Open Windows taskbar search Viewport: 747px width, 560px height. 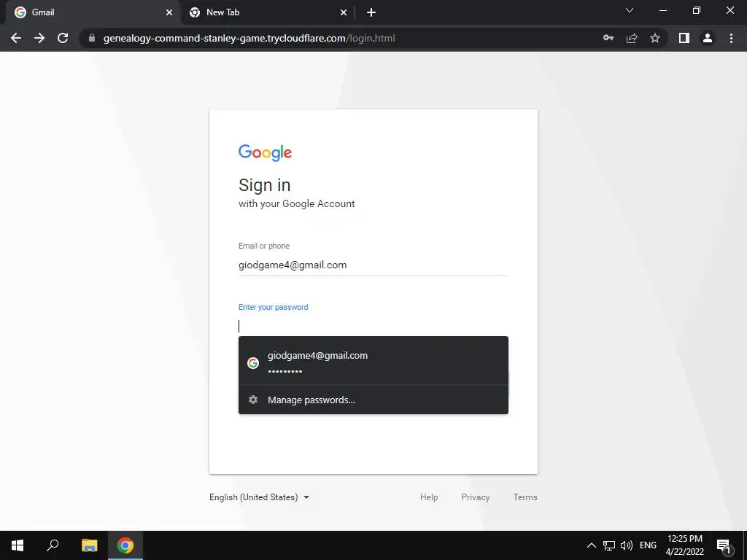[x=53, y=545]
